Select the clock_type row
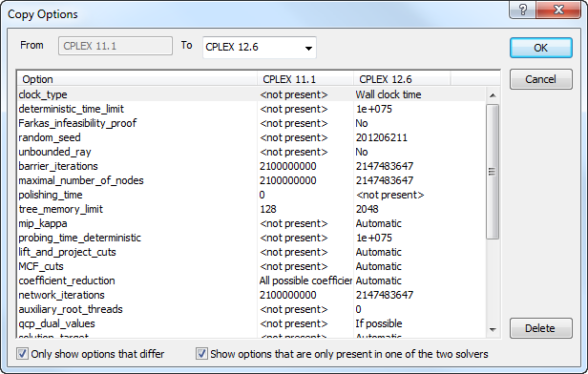 point(251,94)
